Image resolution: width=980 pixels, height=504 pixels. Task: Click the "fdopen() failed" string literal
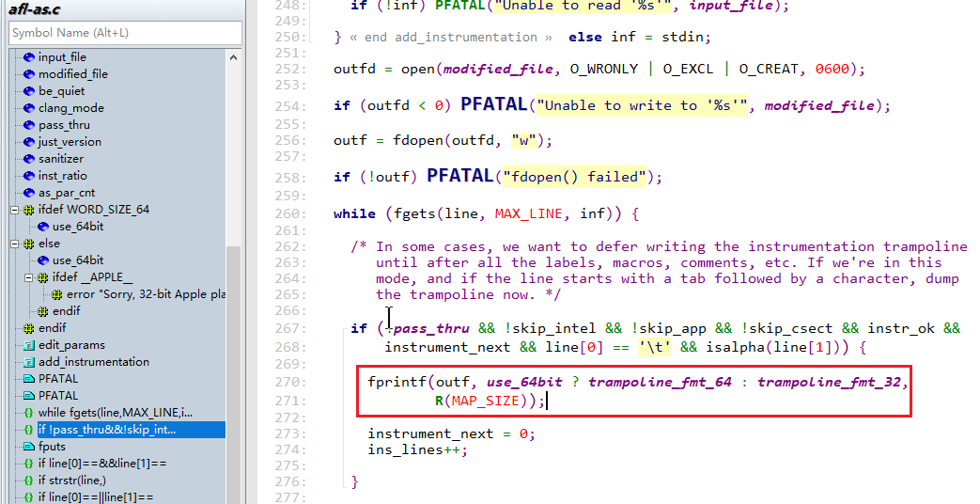click(574, 177)
